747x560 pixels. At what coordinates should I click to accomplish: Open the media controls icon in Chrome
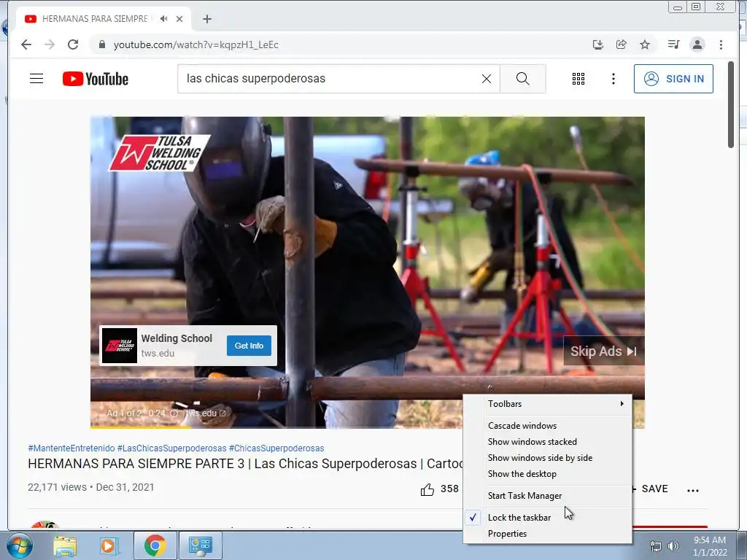[x=673, y=44]
